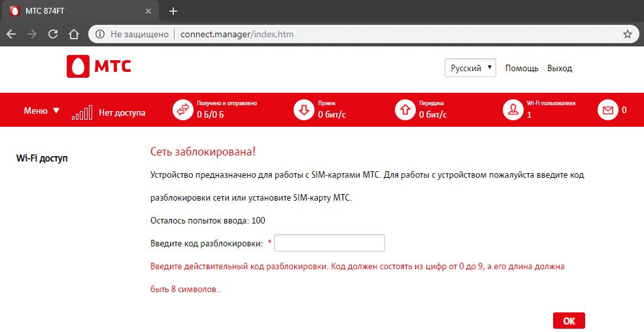Open the SMS messages envelope icon
The height and width of the screenshot is (332, 644).
click(x=608, y=110)
